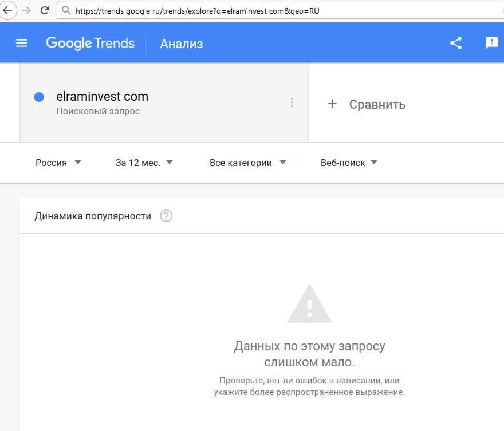
Task: Click the plus icon beside Сравнить
Action: point(332,104)
